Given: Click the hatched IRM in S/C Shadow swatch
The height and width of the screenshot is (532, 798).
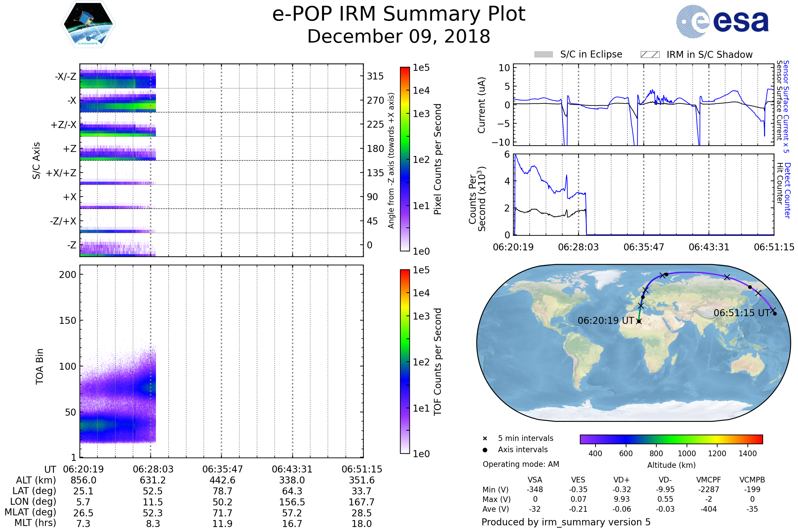Looking at the screenshot, I should (650, 55).
